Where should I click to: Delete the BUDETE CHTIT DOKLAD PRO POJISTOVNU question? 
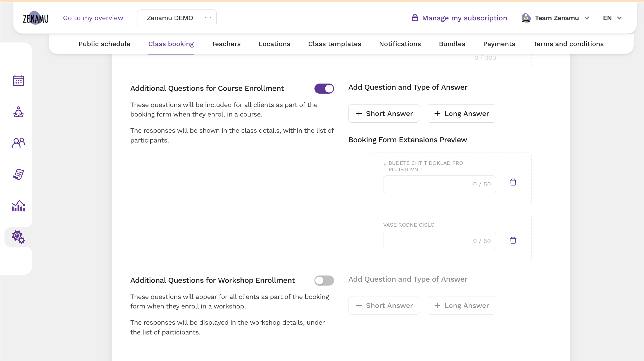(513, 182)
